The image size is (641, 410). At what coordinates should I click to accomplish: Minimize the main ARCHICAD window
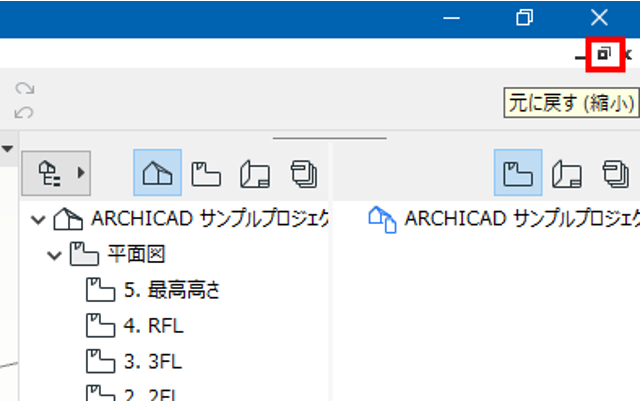coord(451,18)
